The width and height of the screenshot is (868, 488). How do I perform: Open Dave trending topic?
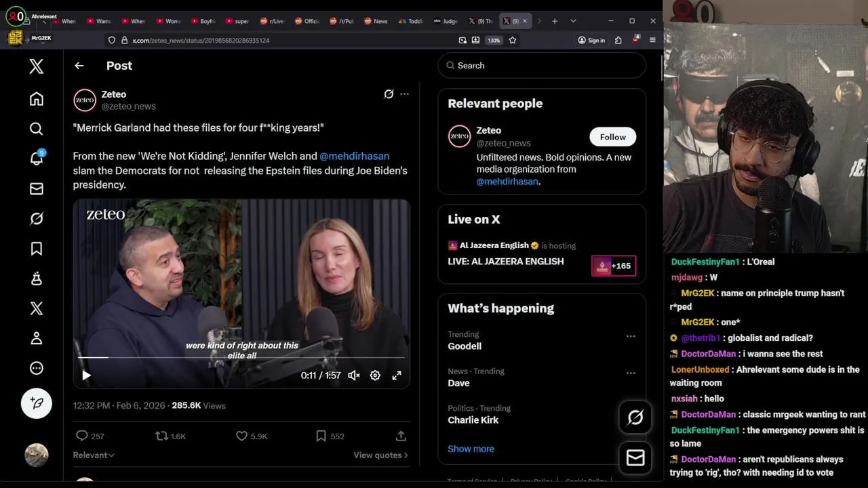click(x=458, y=383)
